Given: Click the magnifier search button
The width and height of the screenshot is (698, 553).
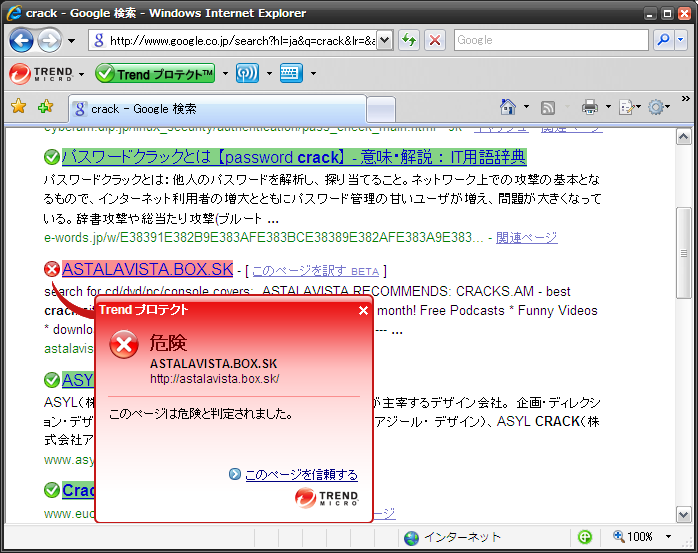Looking at the screenshot, I should [x=663, y=40].
